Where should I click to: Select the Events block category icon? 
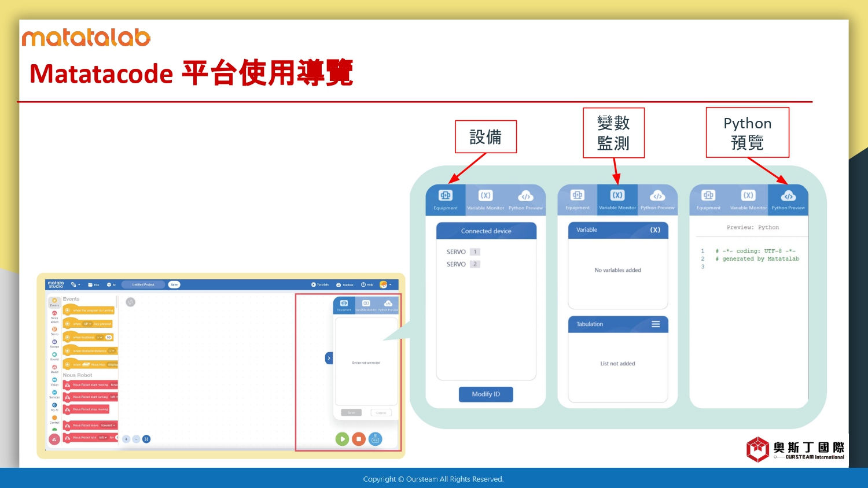click(54, 302)
